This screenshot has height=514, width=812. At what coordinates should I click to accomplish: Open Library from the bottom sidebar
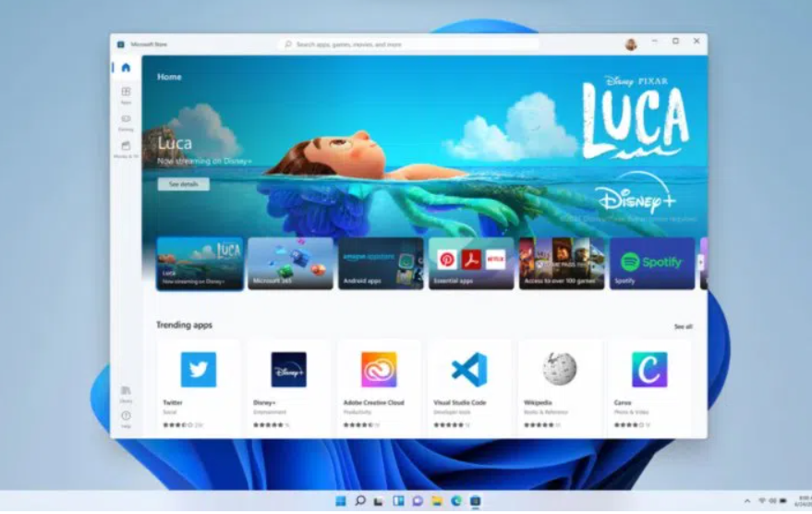click(126, 393)
